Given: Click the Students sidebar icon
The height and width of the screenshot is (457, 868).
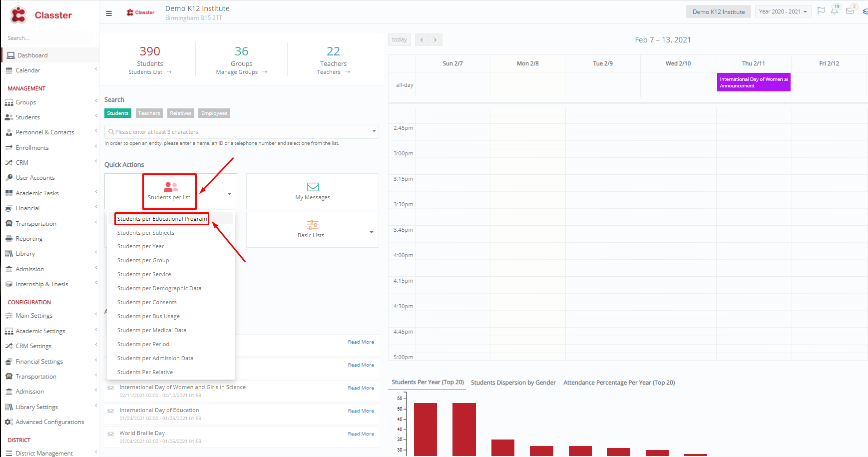Looking at the screenshot, I should tap(9, 117).
